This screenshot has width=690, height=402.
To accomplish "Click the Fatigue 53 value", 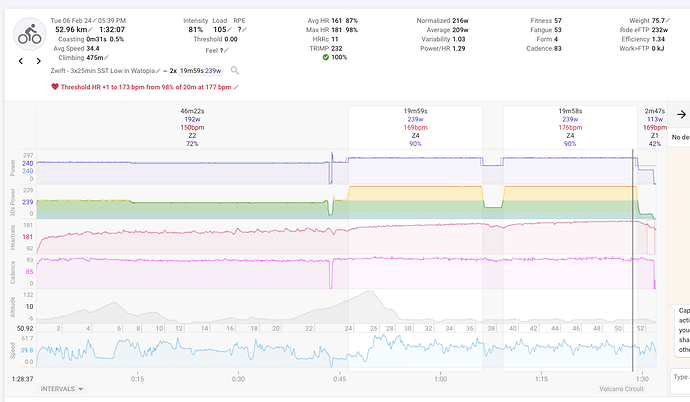I will (558, 29).
